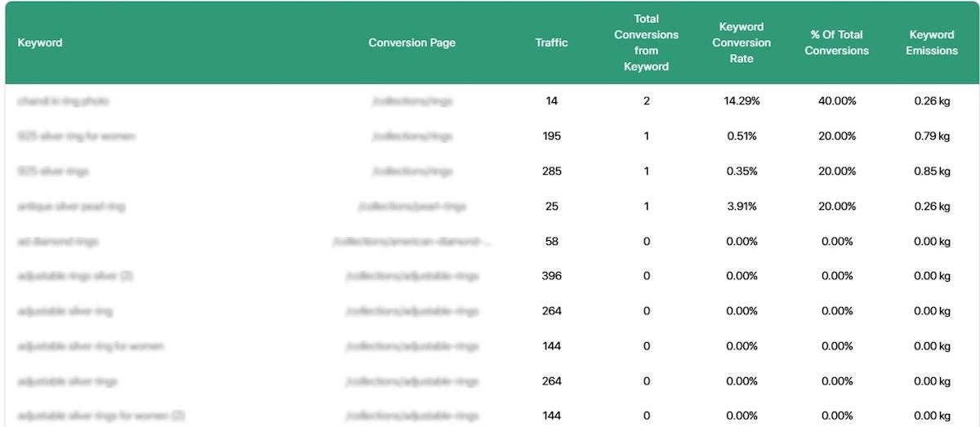Click the traffic value 396
Image resolution: width=980 pixels, height=427 pixels.
tap(551, 276)
